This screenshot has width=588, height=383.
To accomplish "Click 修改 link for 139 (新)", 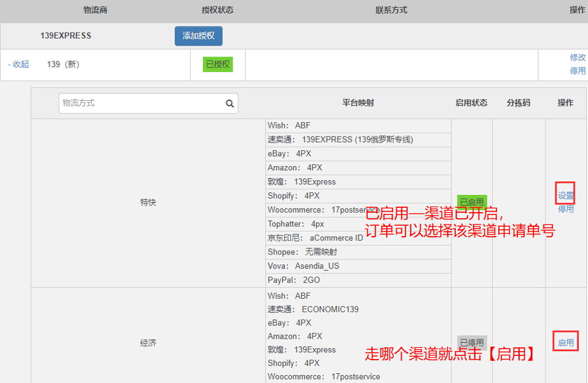I will tap(578, 57).
